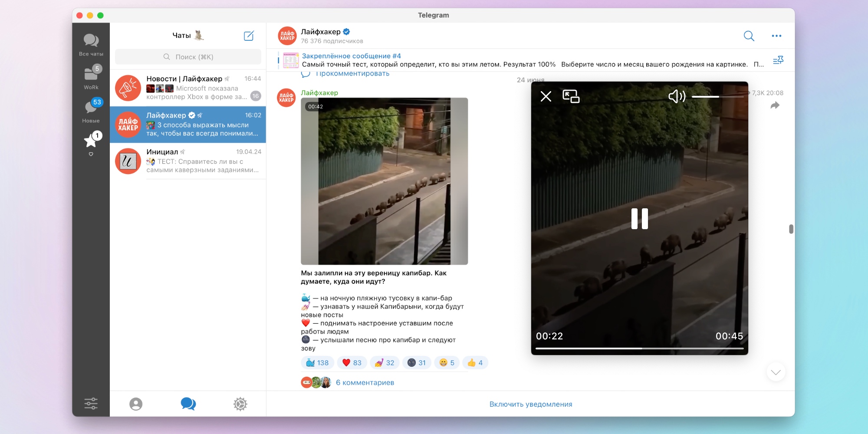This screenshot has height=434, width=868.
Task: Grab the chat scrollbar handle
Action: (791, 229)
